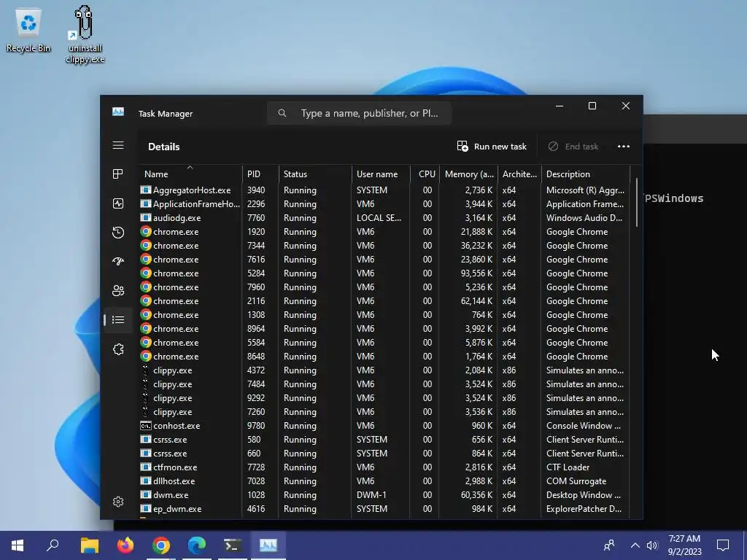Select the ctfmon.exe process row
Image resolution: width=747 pixels, height=560 pixels.
tap(384, 467)
